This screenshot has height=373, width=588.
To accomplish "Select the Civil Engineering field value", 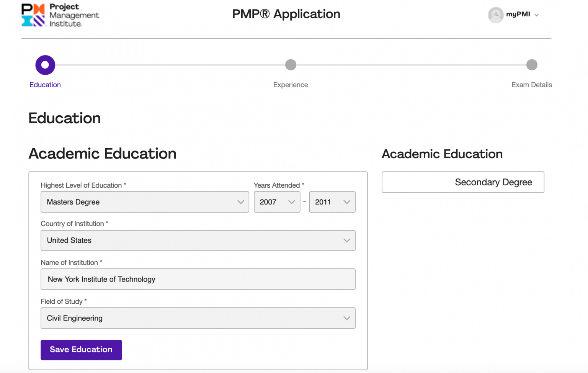I will point(75,318).
